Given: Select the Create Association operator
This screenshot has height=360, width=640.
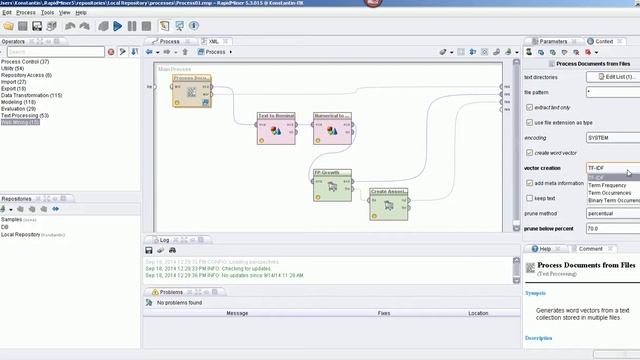Looking at the screenshot, I should coord(389,204).
